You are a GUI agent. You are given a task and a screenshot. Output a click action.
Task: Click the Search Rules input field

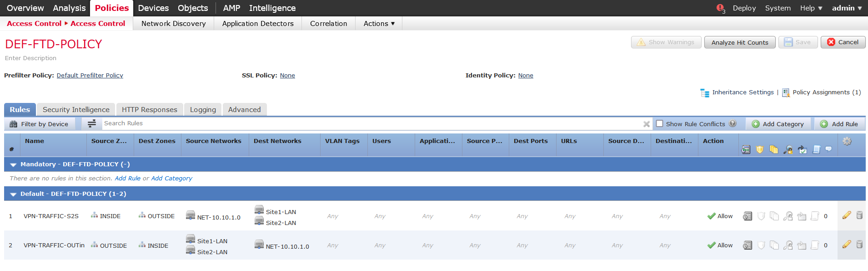[364, 123]
